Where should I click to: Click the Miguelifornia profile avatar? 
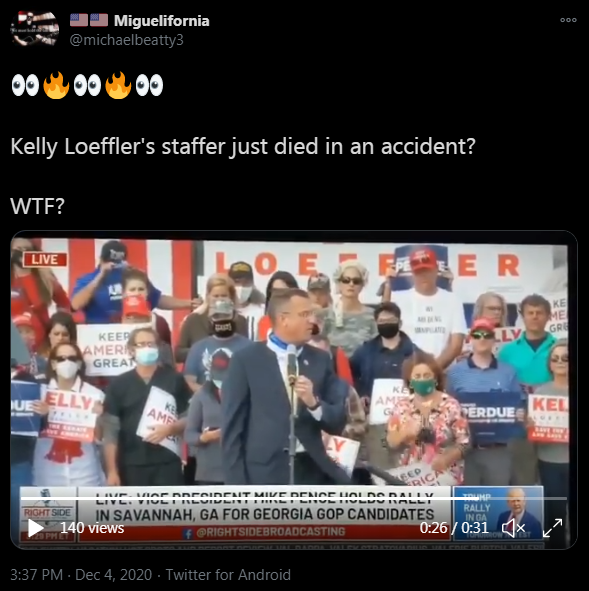35,29
